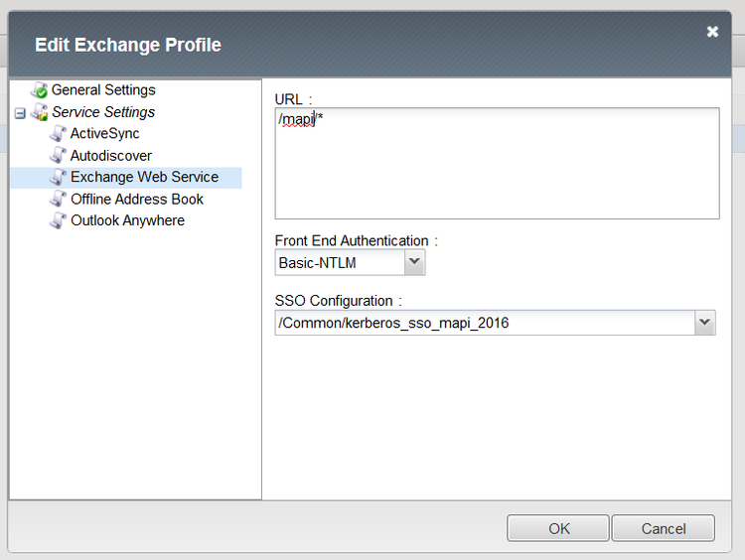This screenshot has height=560, width=745.
Task: Select the ActiveSync service entry
Action: [104, 134]
